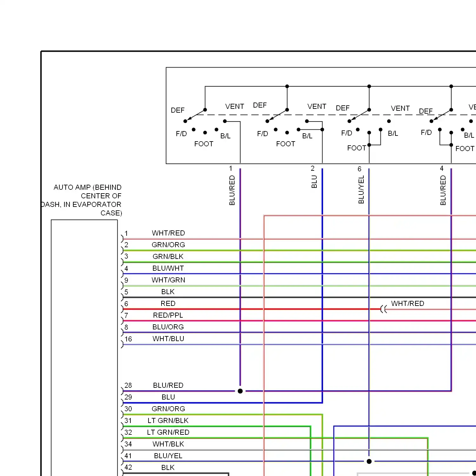Select the VENT label of the switch feeding terminal 6
The image size is (476, 476).
pyautogui.click(x=400, y=109)
